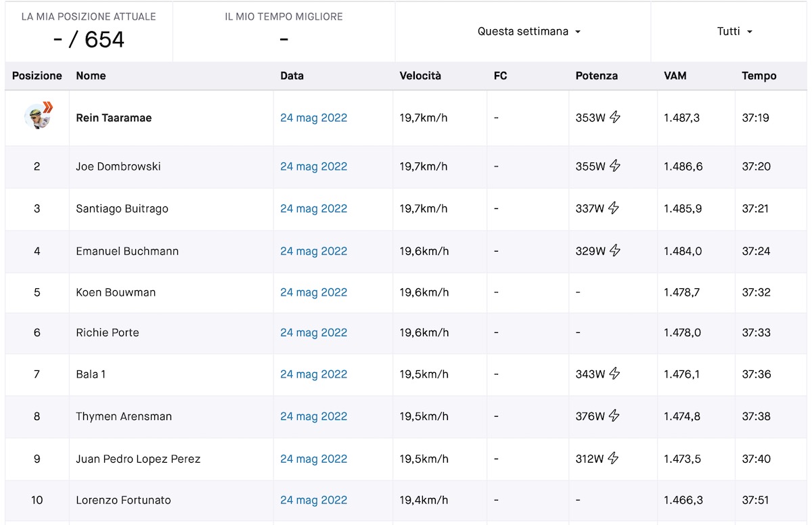Select the athlete name Rein Taaramae

point(114,118)
